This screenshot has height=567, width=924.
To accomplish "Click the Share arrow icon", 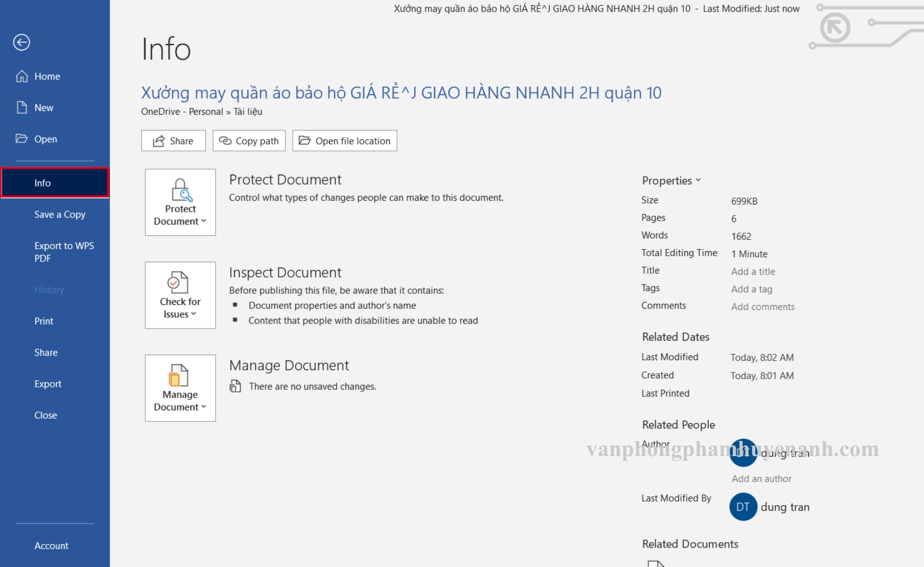I will point(159,140).
